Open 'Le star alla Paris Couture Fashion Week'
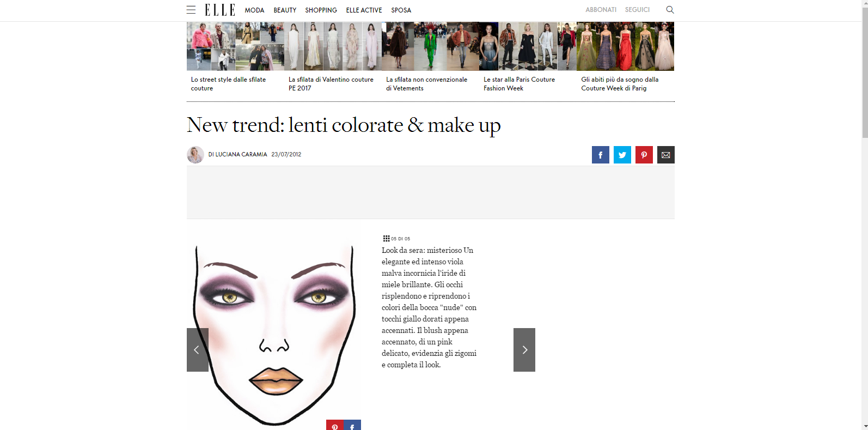The image size is (868, 430). click(x=519, y=83)
